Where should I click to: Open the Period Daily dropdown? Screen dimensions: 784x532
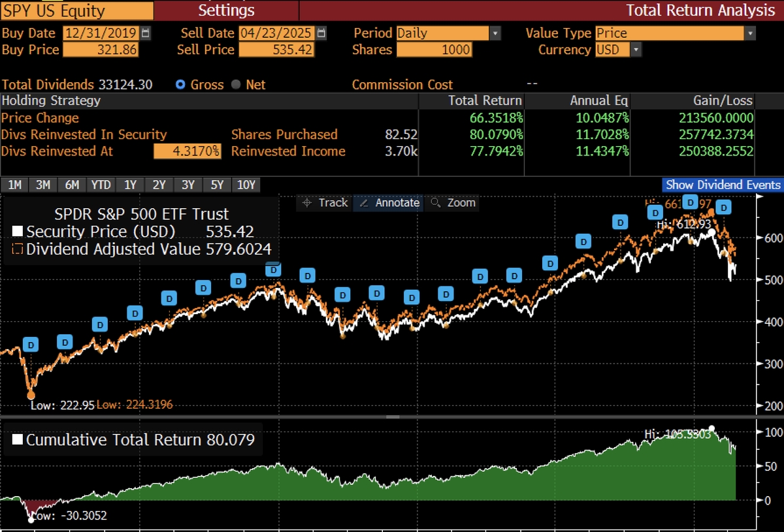[495, 33]
